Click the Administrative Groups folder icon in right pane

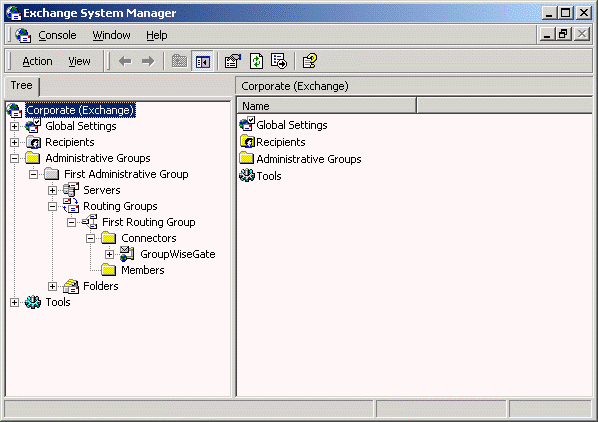coord(247,158)
